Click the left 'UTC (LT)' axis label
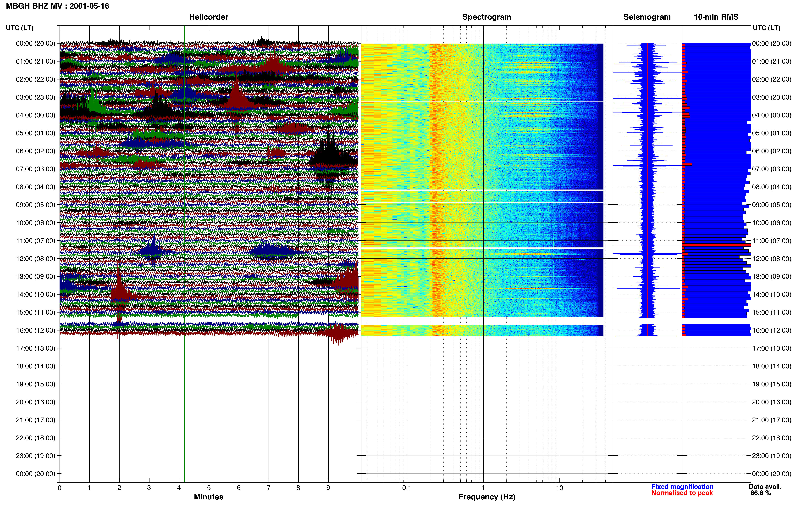The image size is (812, 508). [x=19, y=28]
